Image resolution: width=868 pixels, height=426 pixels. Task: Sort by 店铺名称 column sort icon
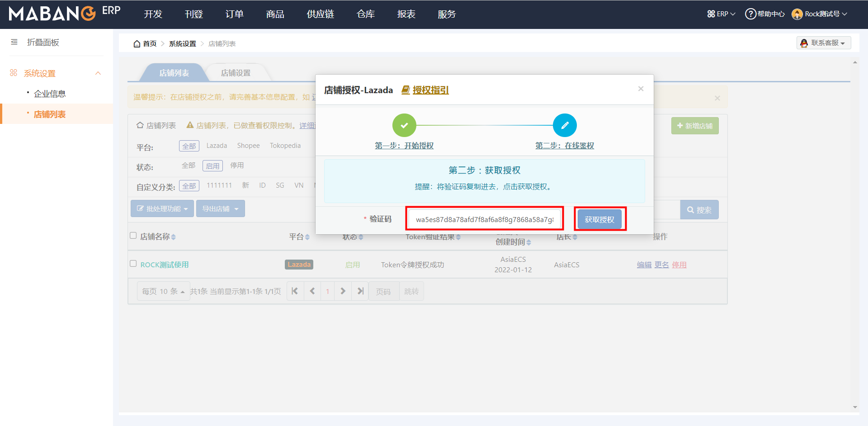click(x=174, y=237)
